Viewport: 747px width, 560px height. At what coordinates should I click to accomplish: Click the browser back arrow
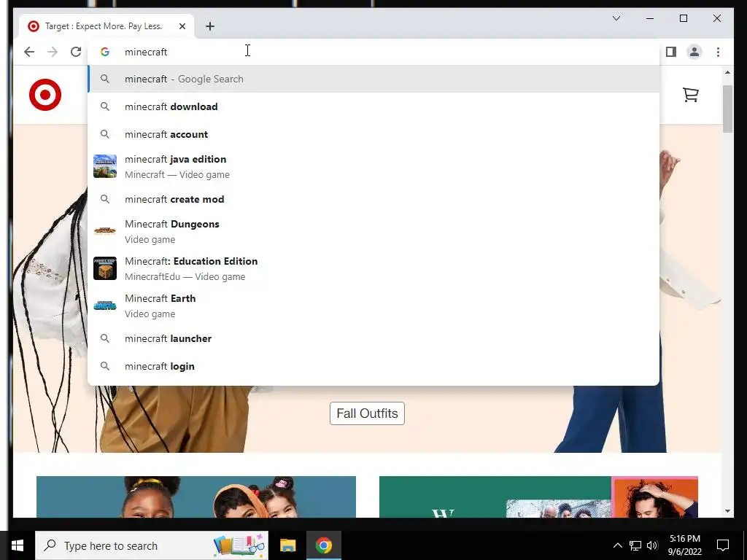click(x=29, y=52)
